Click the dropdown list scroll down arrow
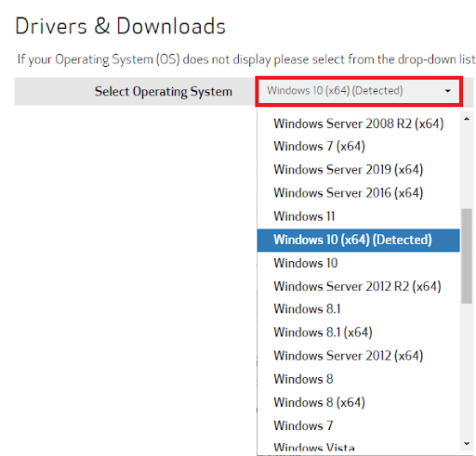This screenshot has height=456, width=476. point(467,444)
